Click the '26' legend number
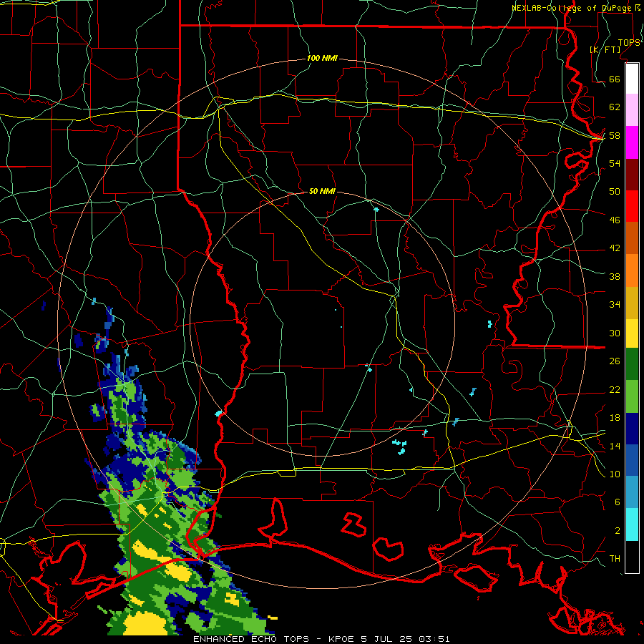 [x=615, y=361]
